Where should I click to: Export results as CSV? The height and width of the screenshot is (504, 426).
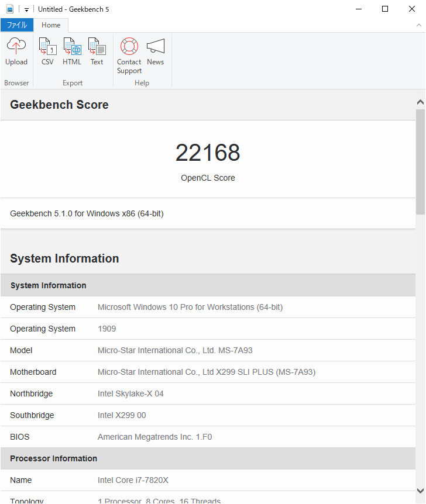pyautogui.click(x=47, y=51)
